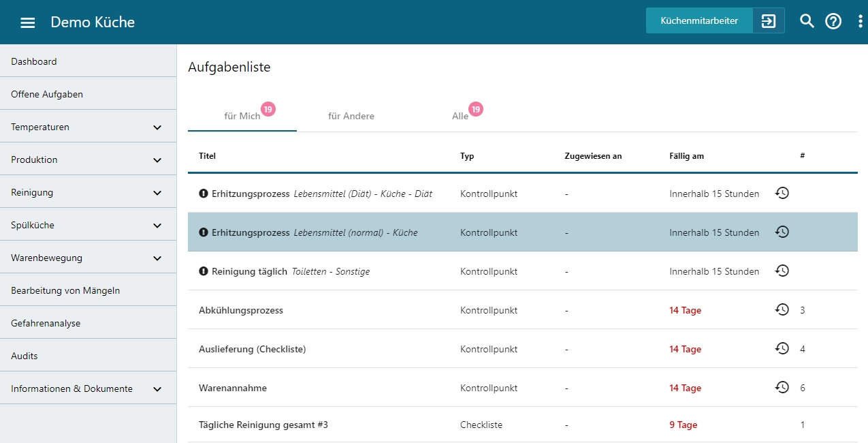Open the hamburger navigation menu
Viewport: 868px width, 443px height.
coord(27,22)
